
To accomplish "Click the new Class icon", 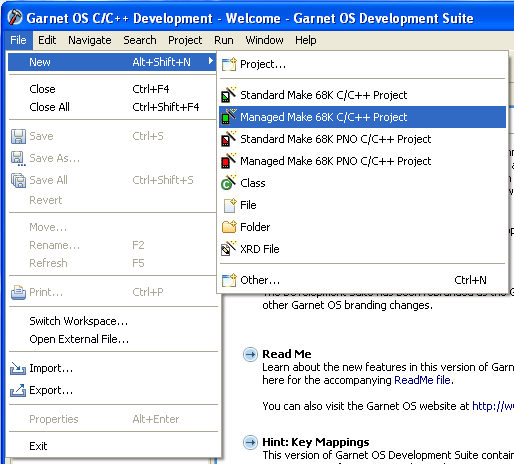I will coord(228,183).
